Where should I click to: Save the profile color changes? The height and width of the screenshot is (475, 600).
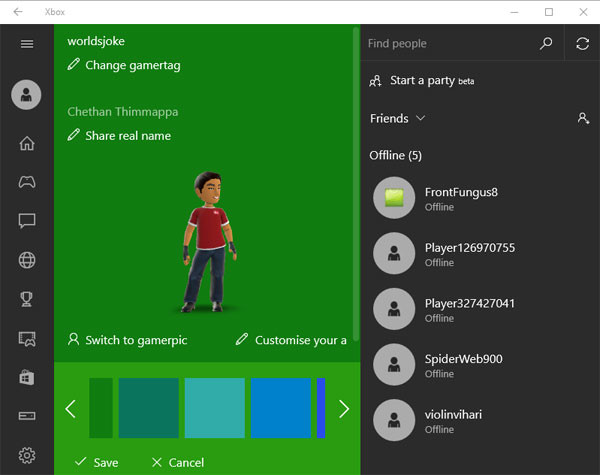point(96,462)
